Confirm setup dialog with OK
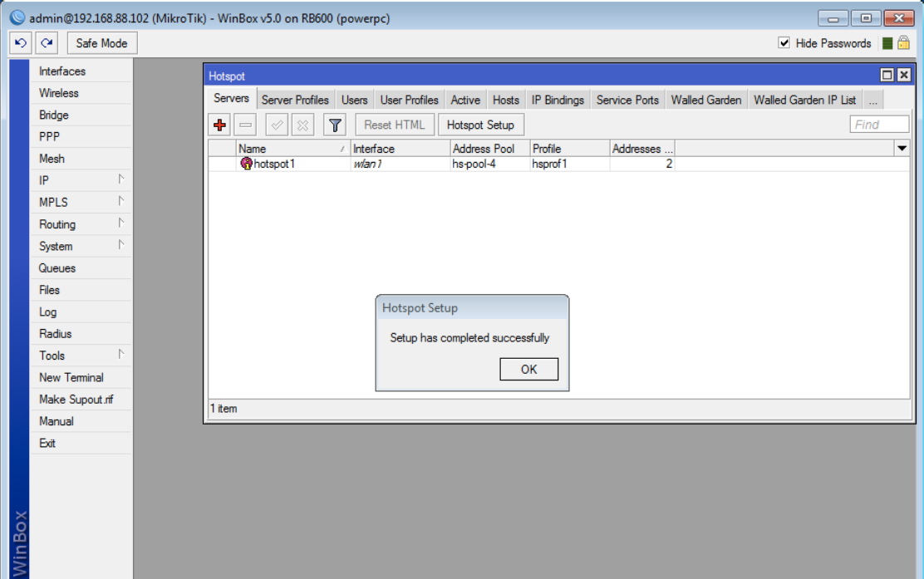This screenshot has height=579, width=924. coord(528,370)
